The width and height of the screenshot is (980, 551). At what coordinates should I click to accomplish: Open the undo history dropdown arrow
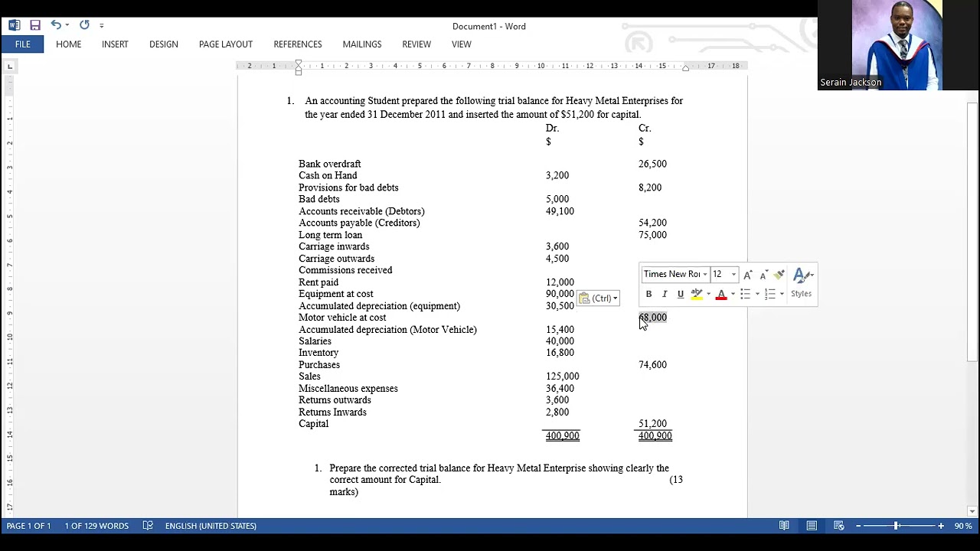click(67, 25)
